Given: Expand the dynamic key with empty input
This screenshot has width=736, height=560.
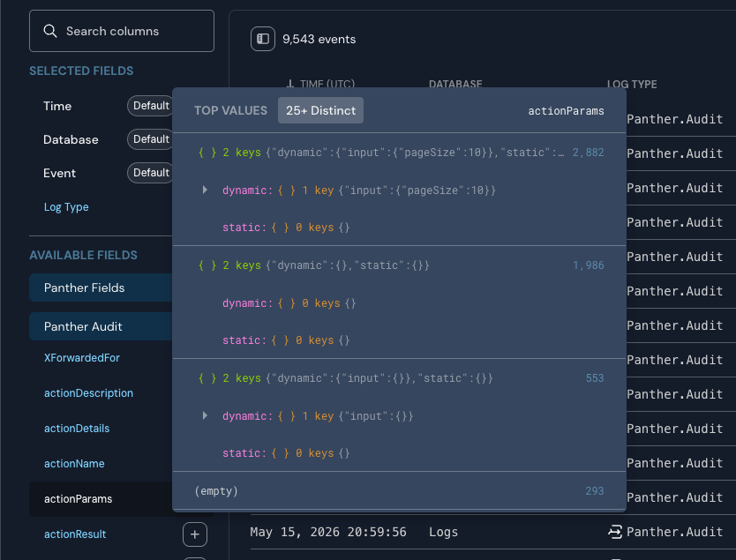Looking at the screenshot, I should click(x=205, y=415).
